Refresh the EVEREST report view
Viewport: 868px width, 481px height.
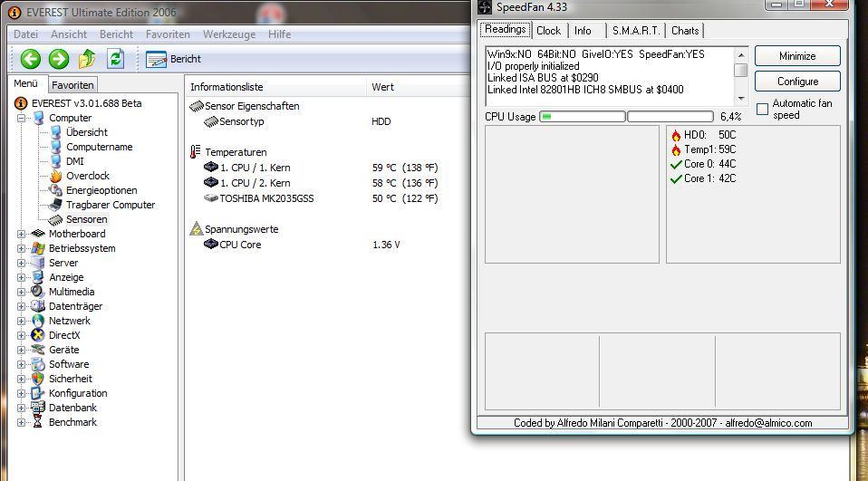pos(115,58)
